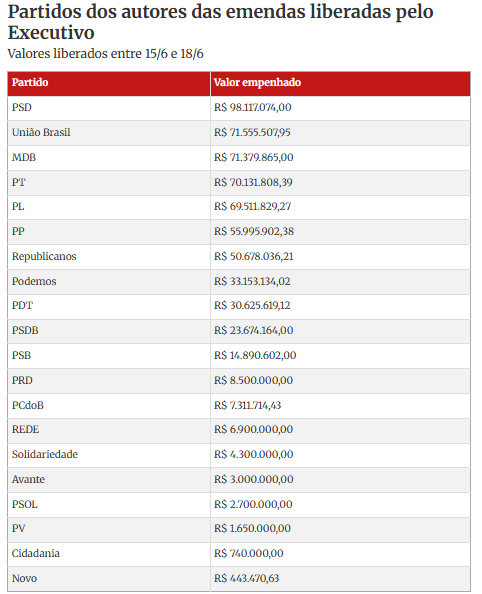Click the MDB party cell

(x=109, y=158)
